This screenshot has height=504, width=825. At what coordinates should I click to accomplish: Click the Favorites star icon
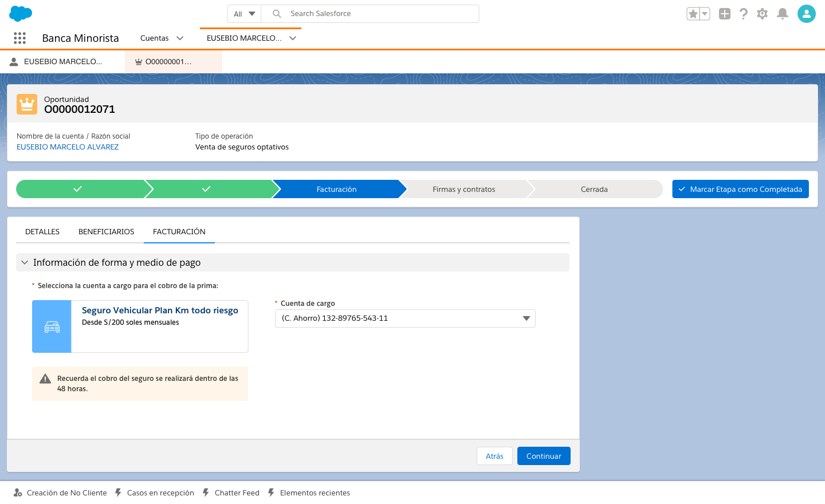[693, 14]
